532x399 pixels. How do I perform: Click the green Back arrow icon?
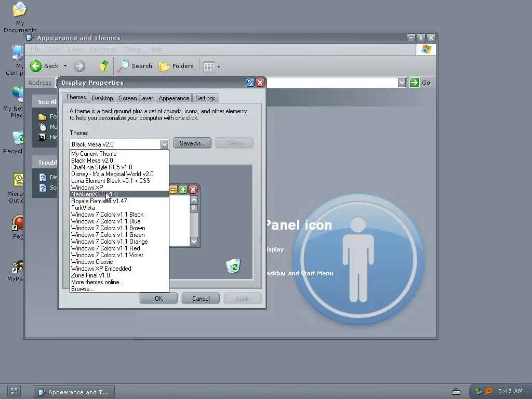click(36, 66)
